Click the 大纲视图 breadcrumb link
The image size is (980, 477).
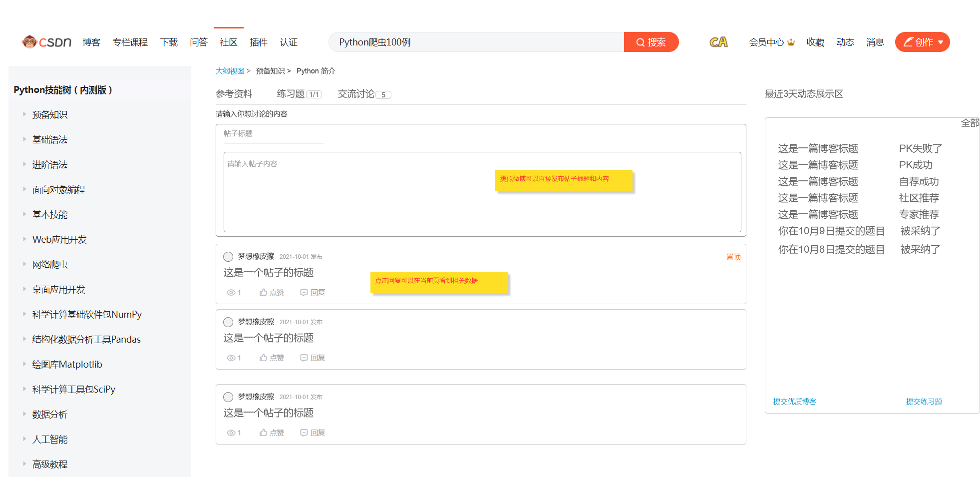[230, 71]
